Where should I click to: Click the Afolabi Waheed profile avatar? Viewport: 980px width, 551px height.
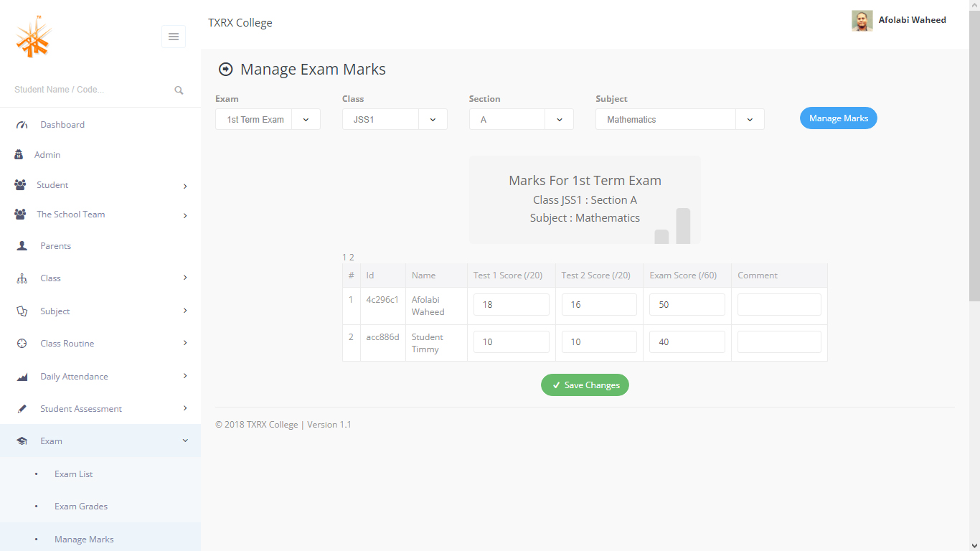pyautogui.click(x=862, y=21)
